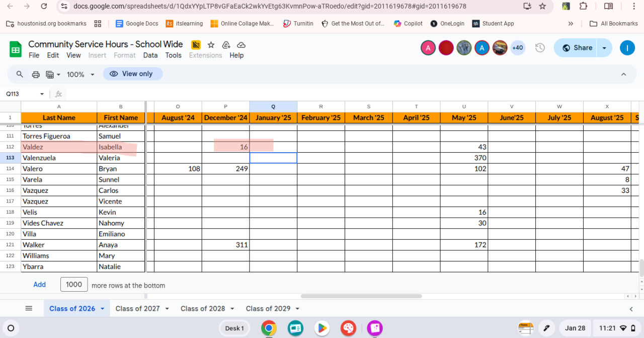Viewport: 644px width, 338px height.
Task: Open the zoom 100% dropdown
Action: (x=80, y=74)
